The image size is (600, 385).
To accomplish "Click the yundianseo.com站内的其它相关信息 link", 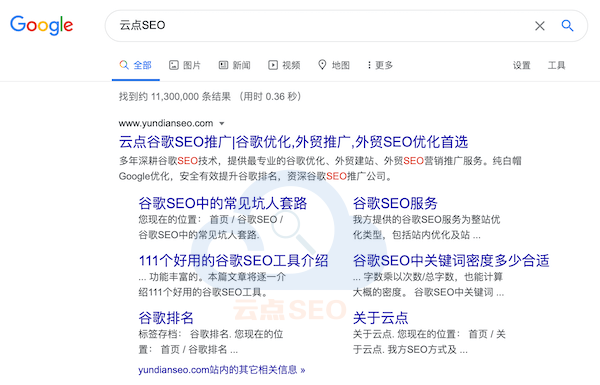I will (222, 370).
